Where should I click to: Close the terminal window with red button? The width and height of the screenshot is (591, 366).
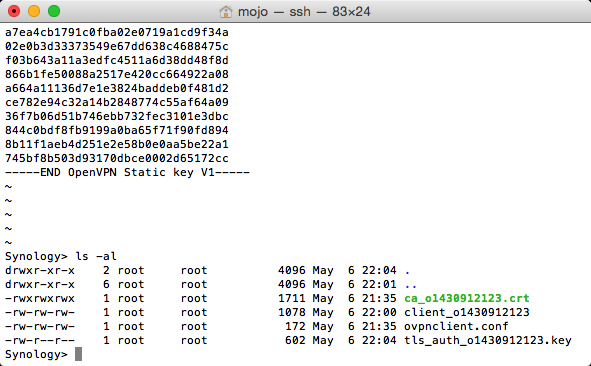coord(14,11)
